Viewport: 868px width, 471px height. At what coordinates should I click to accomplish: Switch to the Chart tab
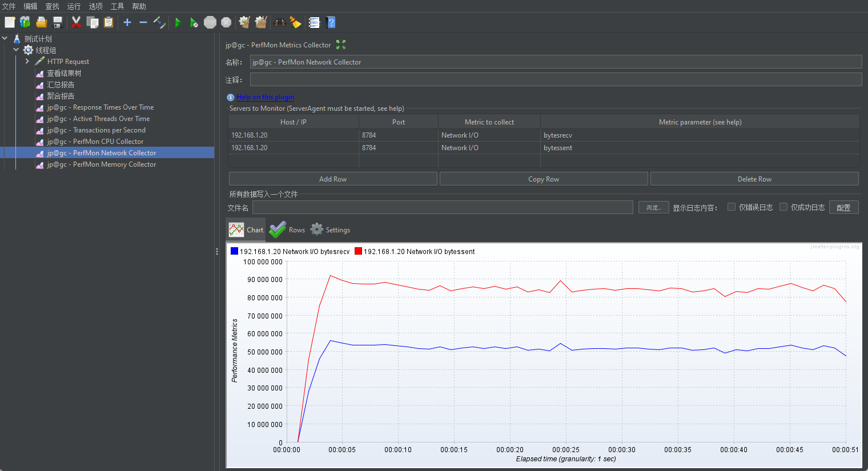pyautogui.click(x=246, y=230)
